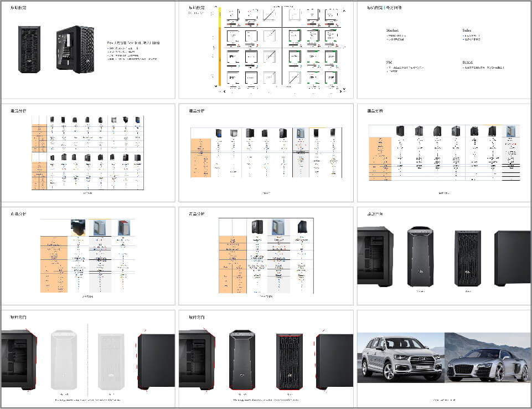
Task: Click the "PM" heading text
Action: [389, 63]
